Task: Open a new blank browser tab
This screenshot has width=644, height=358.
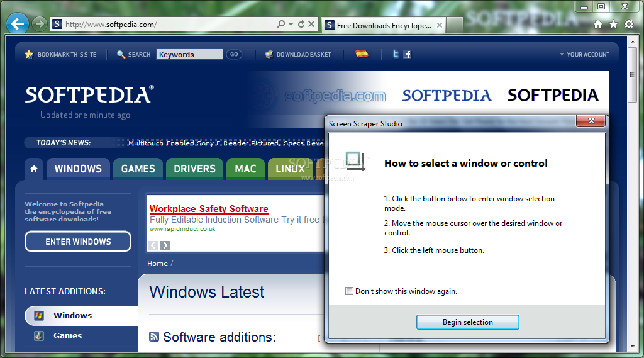Action: click(454, 26)
